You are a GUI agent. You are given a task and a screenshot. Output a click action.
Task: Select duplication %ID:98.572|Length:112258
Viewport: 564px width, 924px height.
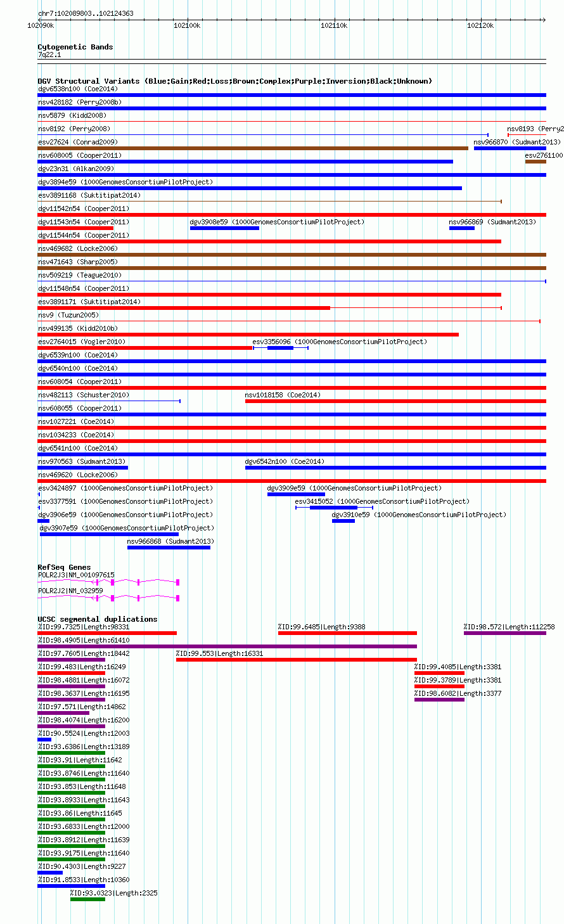pyautogui.click(x=505, y=633)
